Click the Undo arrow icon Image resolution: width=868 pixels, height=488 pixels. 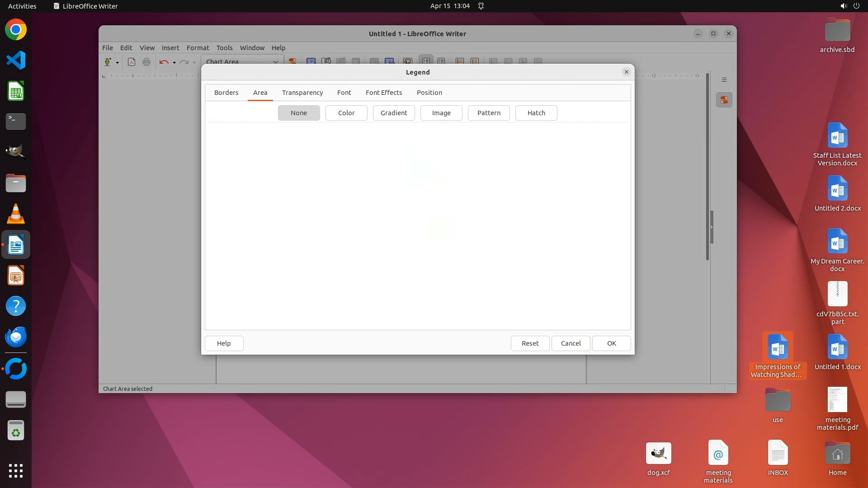[164, 62]
